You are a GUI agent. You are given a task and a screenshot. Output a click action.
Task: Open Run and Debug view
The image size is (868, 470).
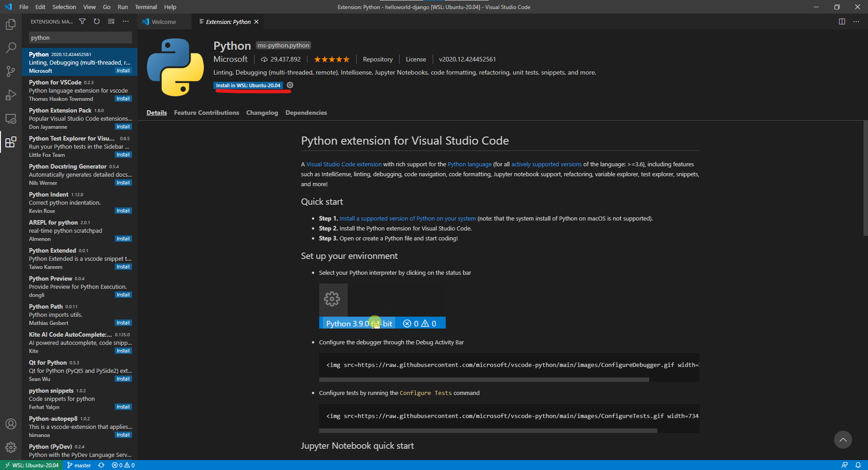11,95
